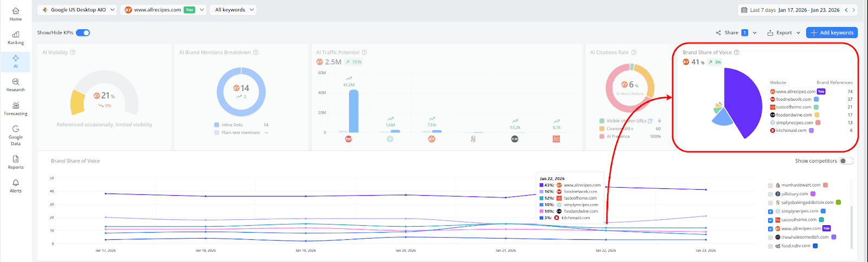Click tasteofhome.com in Brand References table
Viewport: 868px width, 262px height.
coord(794,107)
